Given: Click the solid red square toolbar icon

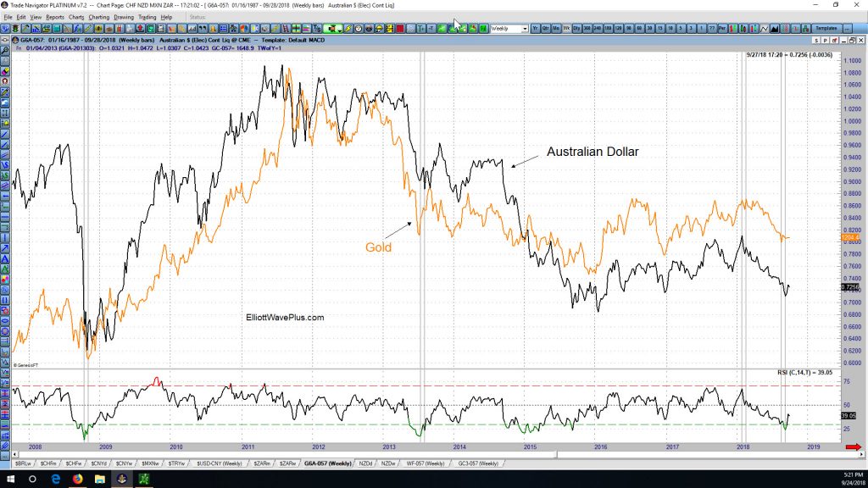Looking at the screenshot, I should tap(400, 28).
